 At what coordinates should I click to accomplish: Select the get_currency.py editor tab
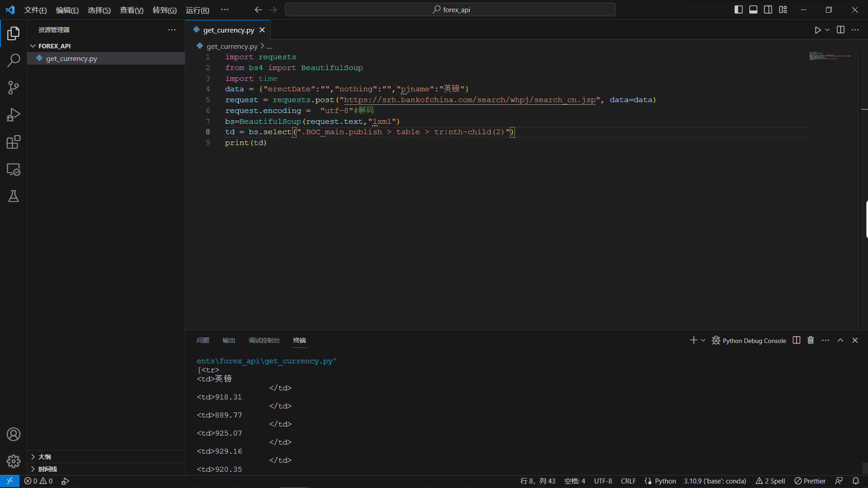[228, 30]
